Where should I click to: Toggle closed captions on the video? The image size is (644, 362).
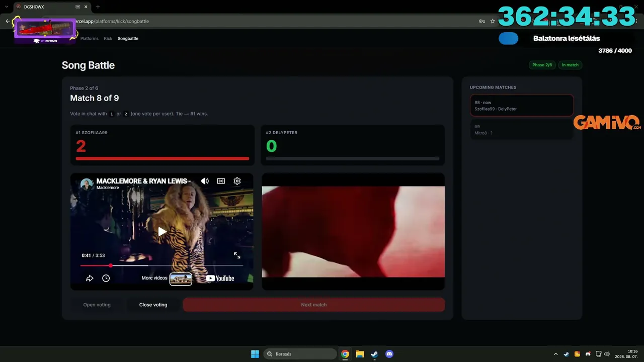point(221,181)
